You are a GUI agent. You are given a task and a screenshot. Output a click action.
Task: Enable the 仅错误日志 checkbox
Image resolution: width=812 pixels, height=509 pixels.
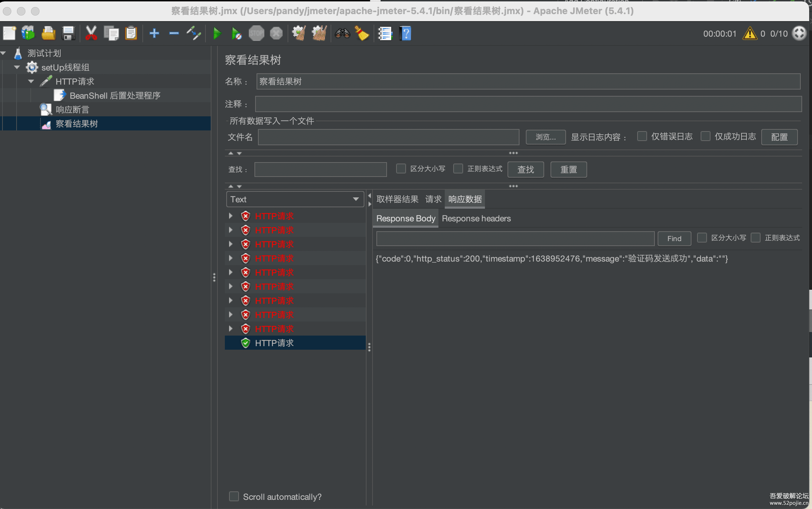pos(642,136)
